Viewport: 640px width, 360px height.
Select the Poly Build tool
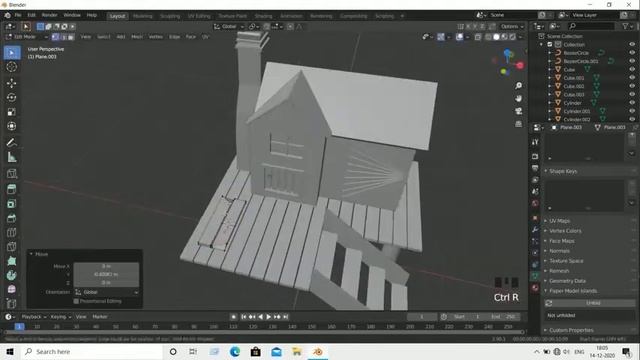tap(12, 261)
